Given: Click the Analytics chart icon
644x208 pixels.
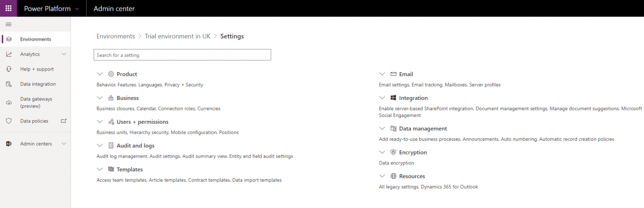Looking at the screenshot, I should (9, 54).
